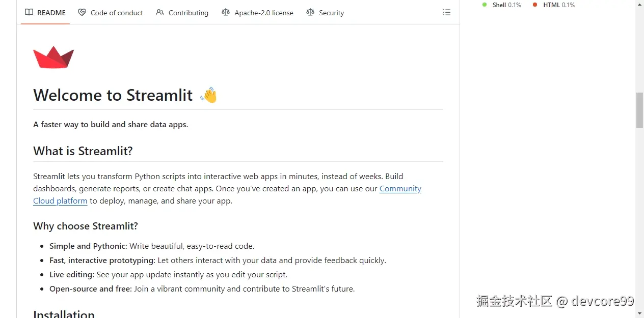Click the What is Streamlit? heading
Viewport: 644px width, 318px height.
tap(83, 151)
